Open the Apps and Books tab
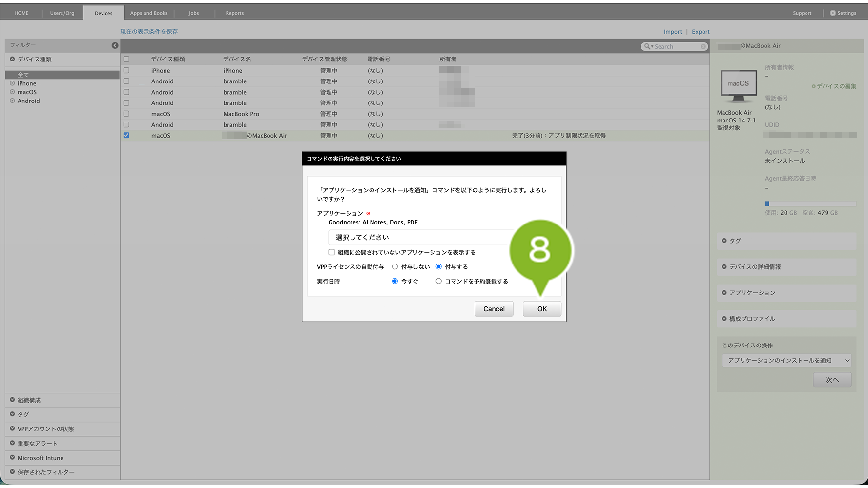 [149, 13]
